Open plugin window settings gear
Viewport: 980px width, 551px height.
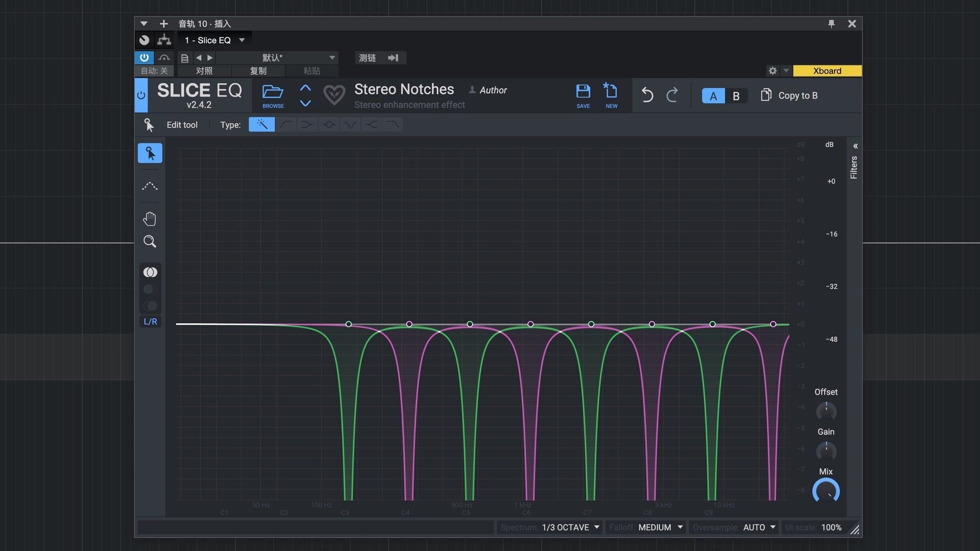tap(773, 71)
